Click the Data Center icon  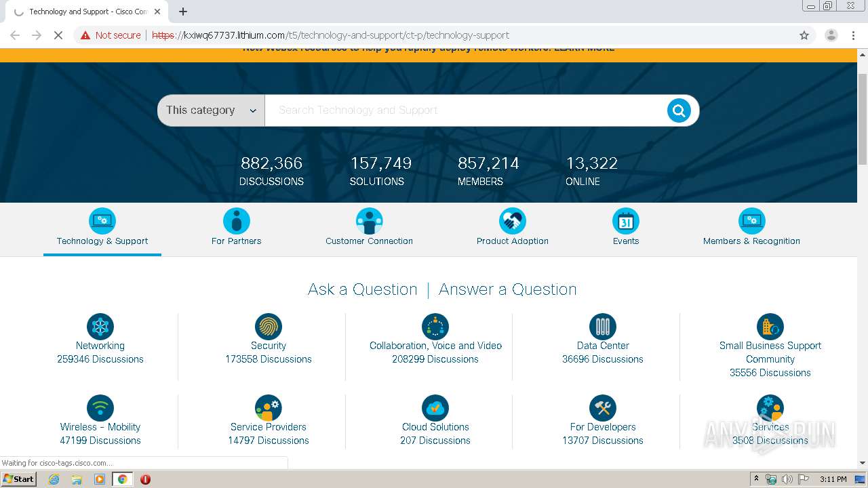pos(603,327)
